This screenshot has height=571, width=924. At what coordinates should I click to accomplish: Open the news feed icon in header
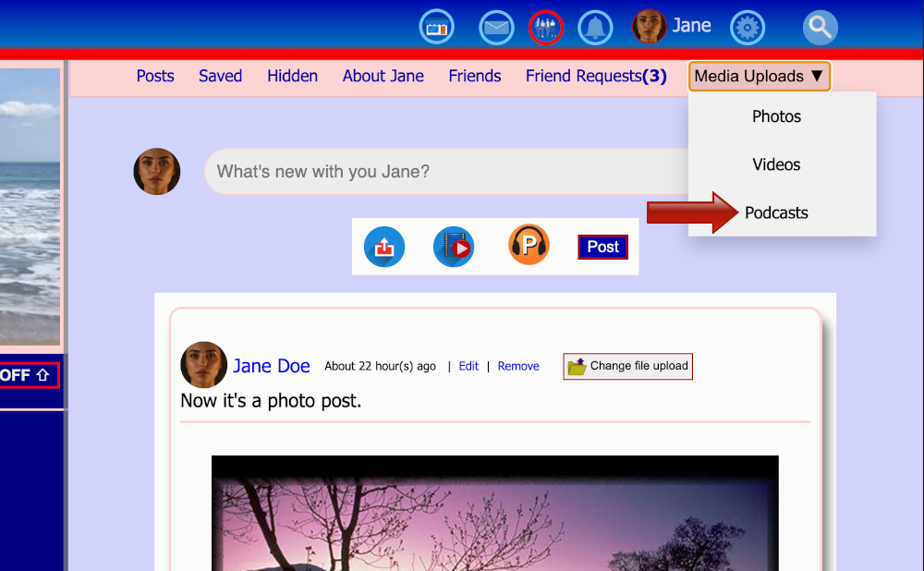pyautogui.click(x=436, y=27)
